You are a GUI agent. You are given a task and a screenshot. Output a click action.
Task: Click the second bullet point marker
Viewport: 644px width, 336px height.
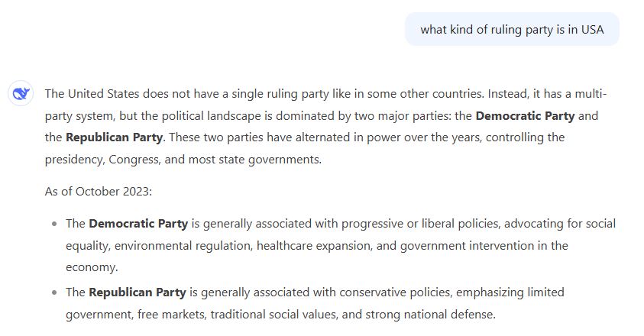pos(54,293)
